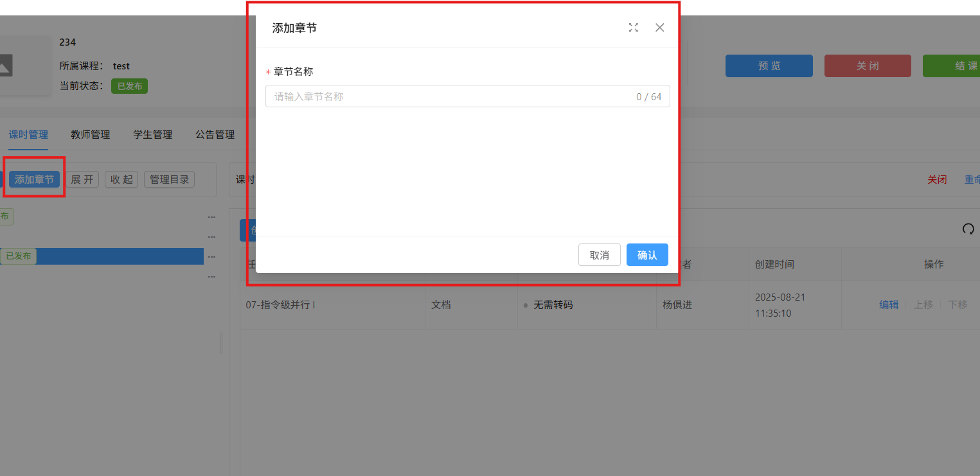Viewport: 980px width, 476px height.
Task: Type in the 章节名称 input field
Action: [450, 96]
